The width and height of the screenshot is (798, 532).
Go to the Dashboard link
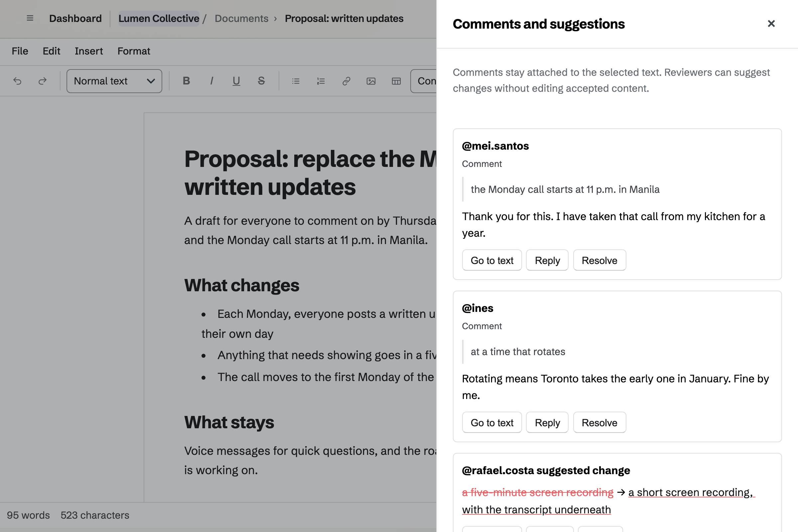pos(75,18)
